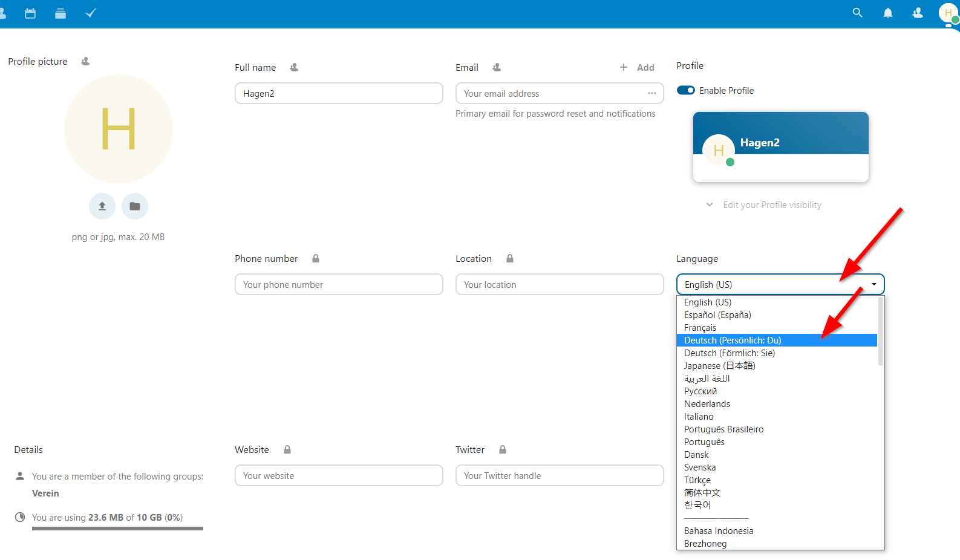Open the contacts menu icon

coord(918,13)
